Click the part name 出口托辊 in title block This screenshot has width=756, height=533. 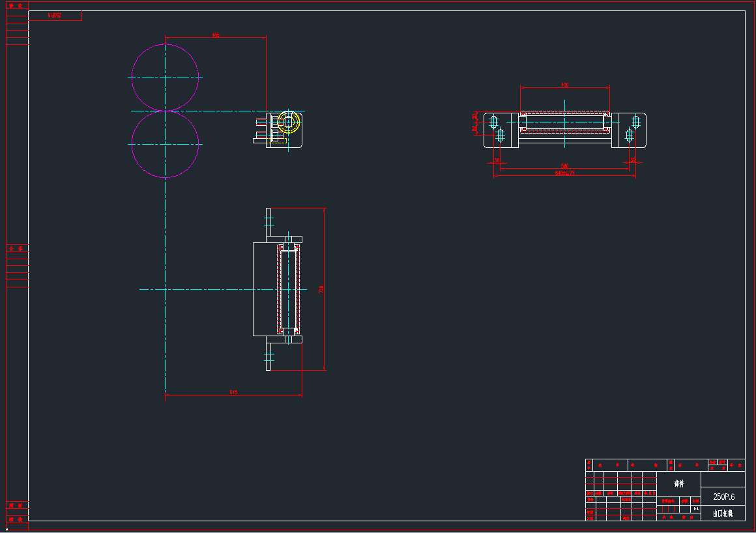pos(723,512)
